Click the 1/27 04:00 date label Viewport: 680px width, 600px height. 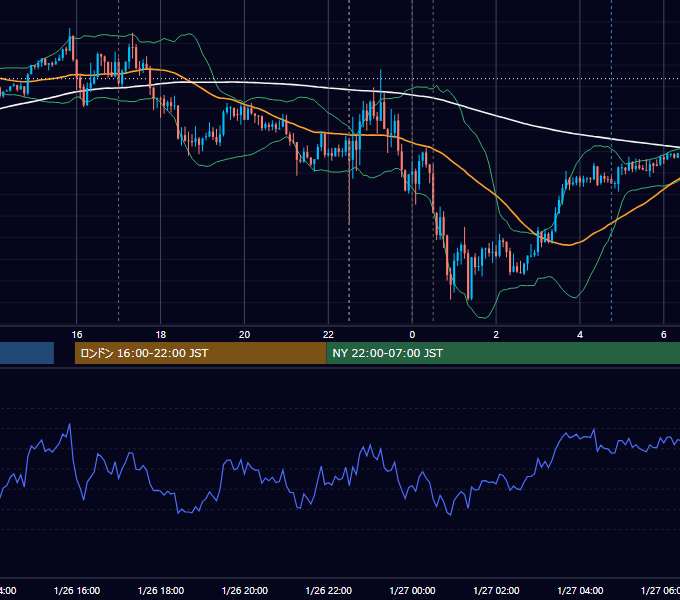tap(580, 590)
